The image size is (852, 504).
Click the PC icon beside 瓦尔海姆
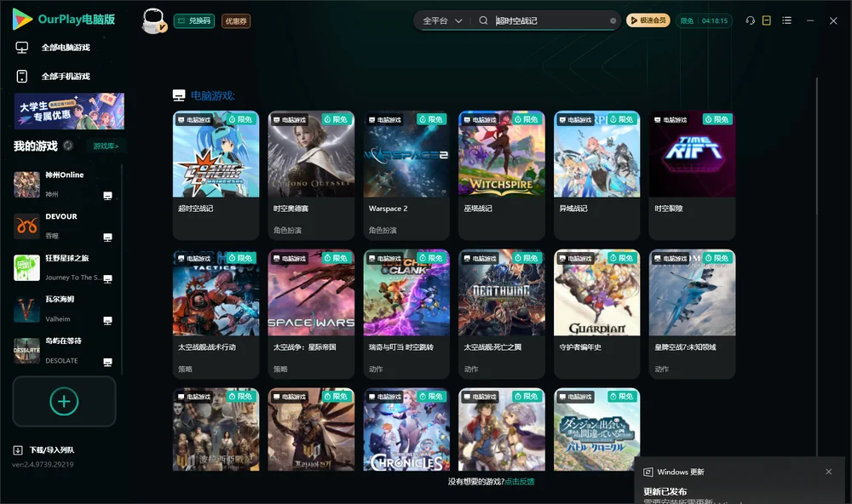pos(107,320)
